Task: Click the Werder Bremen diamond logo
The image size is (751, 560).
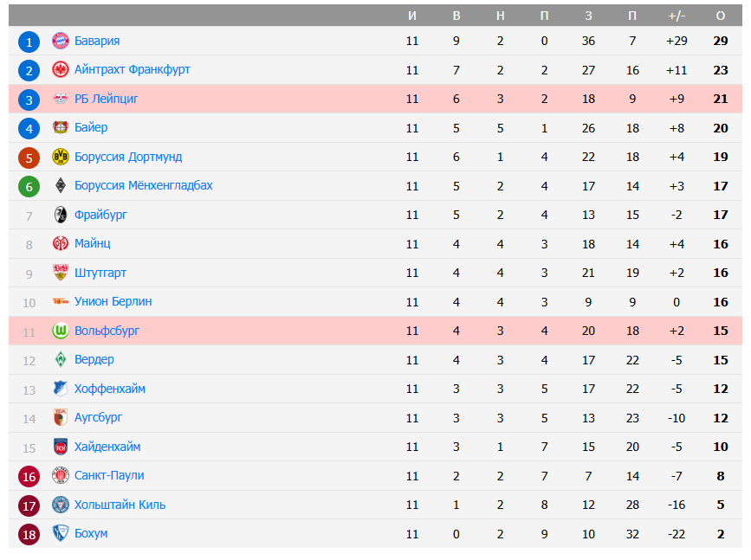Action: 61,359
